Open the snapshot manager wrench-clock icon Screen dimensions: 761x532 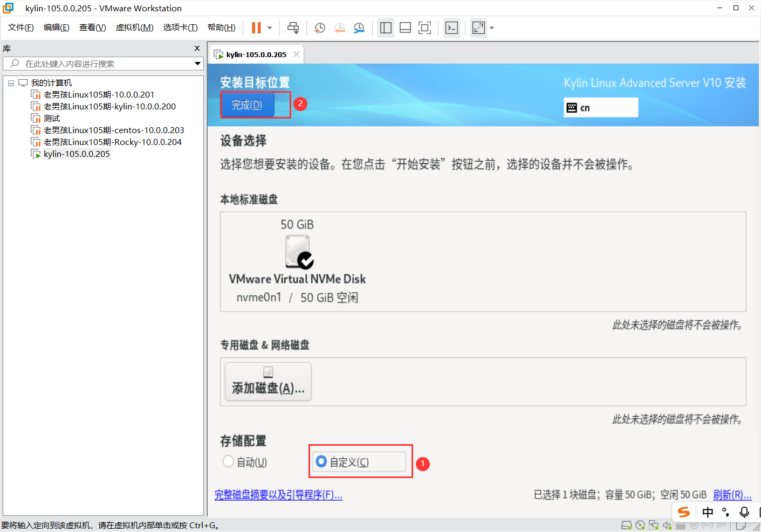pos(359,28)
